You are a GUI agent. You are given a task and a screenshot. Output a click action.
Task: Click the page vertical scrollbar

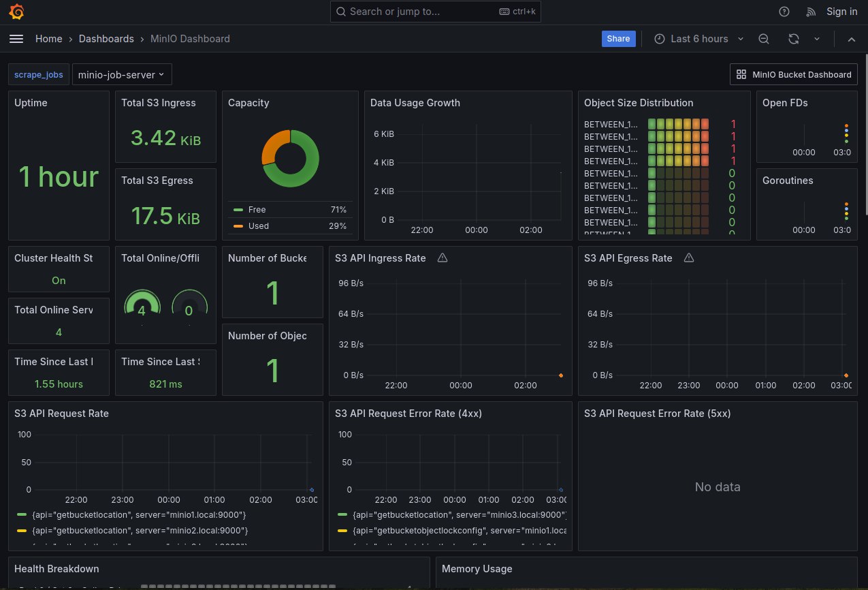(865, 136)
